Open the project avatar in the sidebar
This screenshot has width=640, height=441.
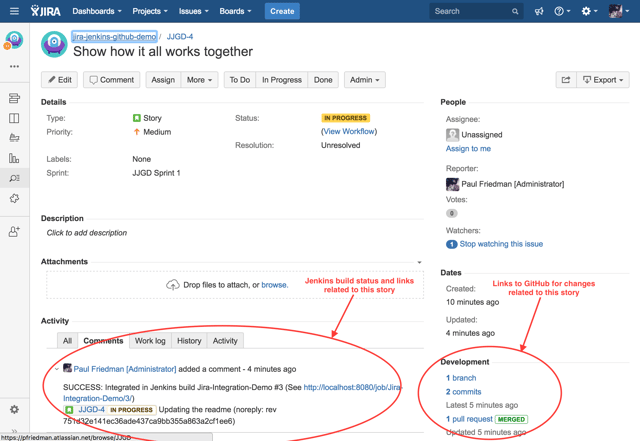point(14,40)
